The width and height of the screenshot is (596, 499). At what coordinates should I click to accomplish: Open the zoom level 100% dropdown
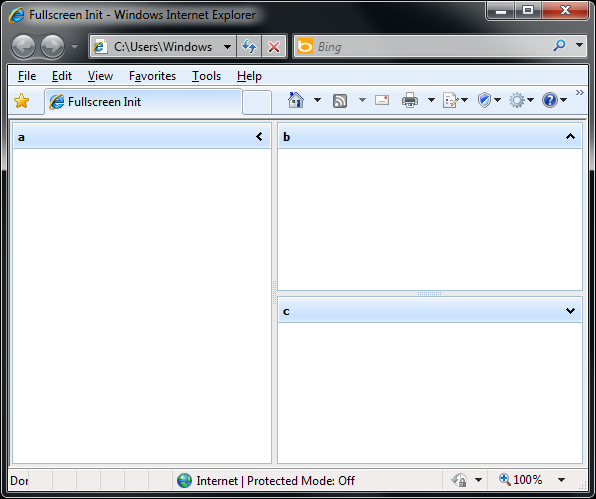point(561,480)
